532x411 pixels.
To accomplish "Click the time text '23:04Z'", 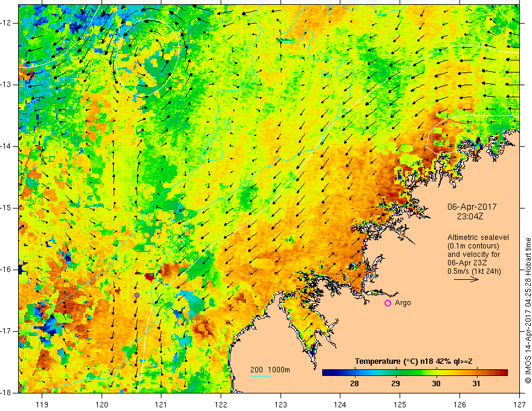I will coord(470,216).
